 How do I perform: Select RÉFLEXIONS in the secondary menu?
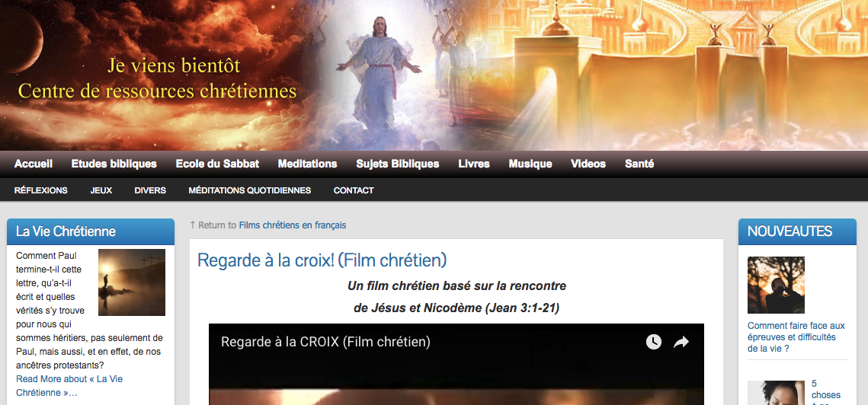pyautogui.click(x=41, y=190)
